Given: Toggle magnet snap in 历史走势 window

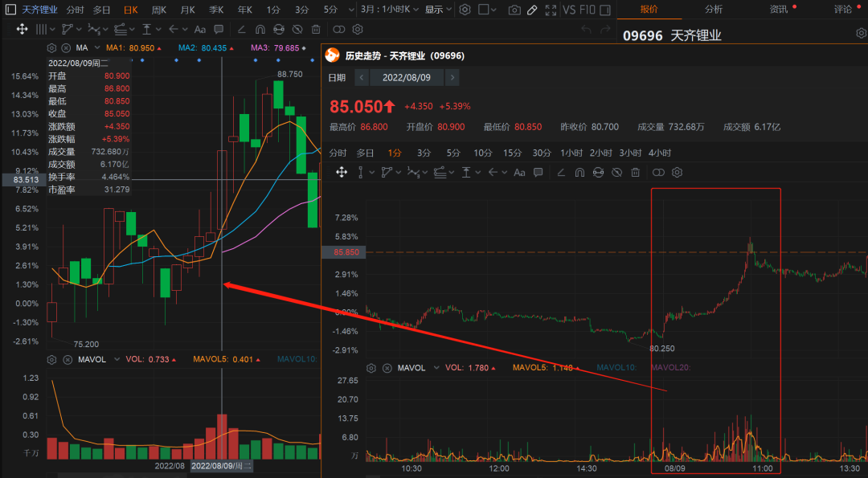Looking at the screenshot, I should click(579, 173).
